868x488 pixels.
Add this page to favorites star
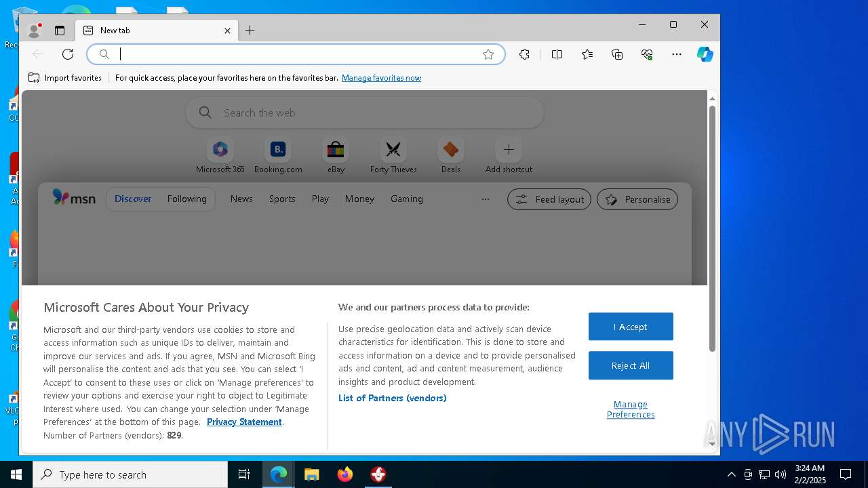(x=488, y=54)
